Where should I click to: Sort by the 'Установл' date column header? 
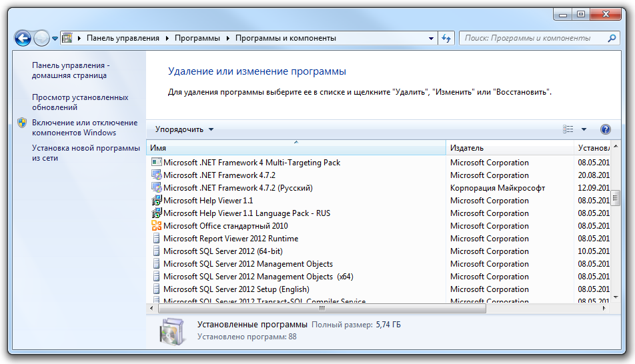(x=592, y=148)
